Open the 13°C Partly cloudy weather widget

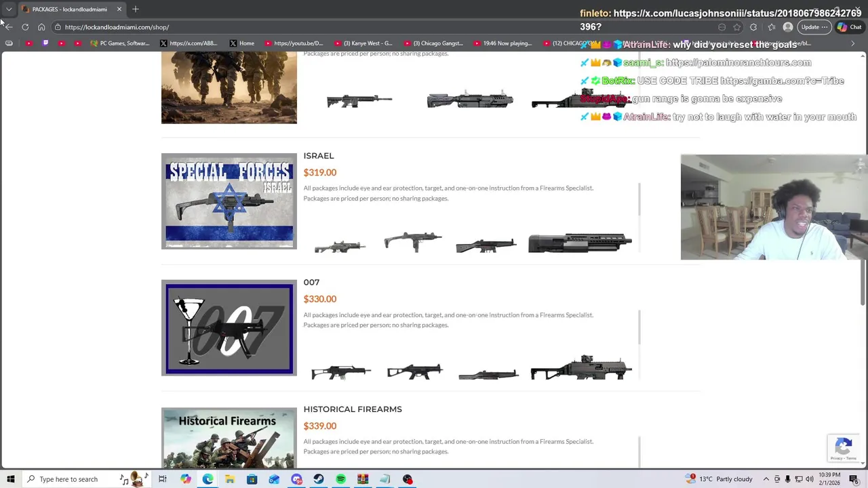719,479
